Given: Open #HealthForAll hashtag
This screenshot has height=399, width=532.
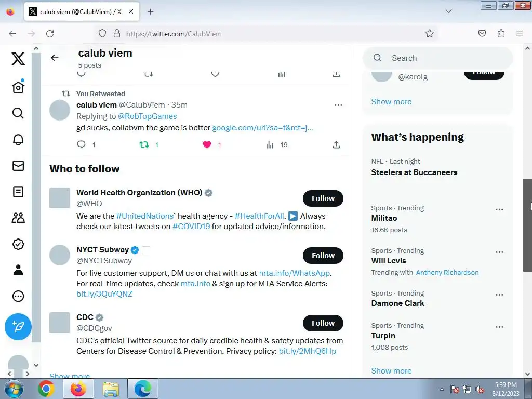Looking at the screenshot, I should click(259, 216).
